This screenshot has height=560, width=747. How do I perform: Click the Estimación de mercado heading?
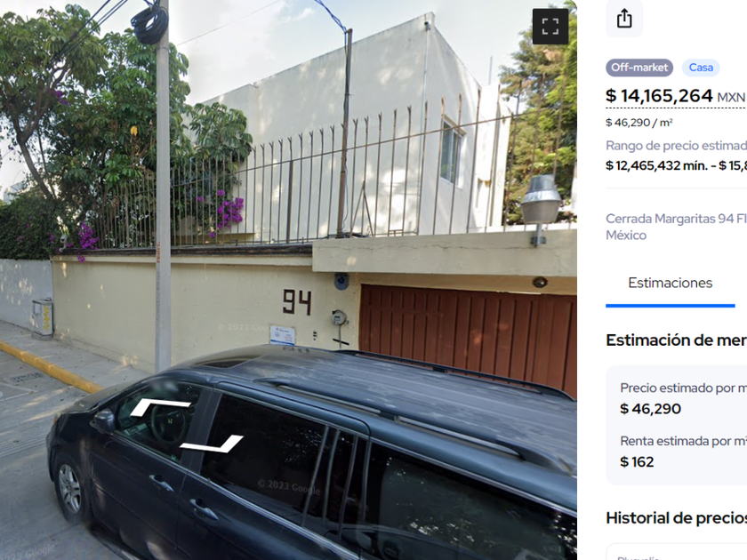[676, 340]
